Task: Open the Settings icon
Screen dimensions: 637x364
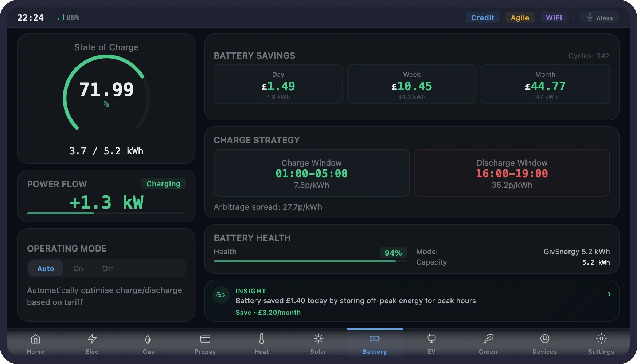Action: (x=601, y=343)
